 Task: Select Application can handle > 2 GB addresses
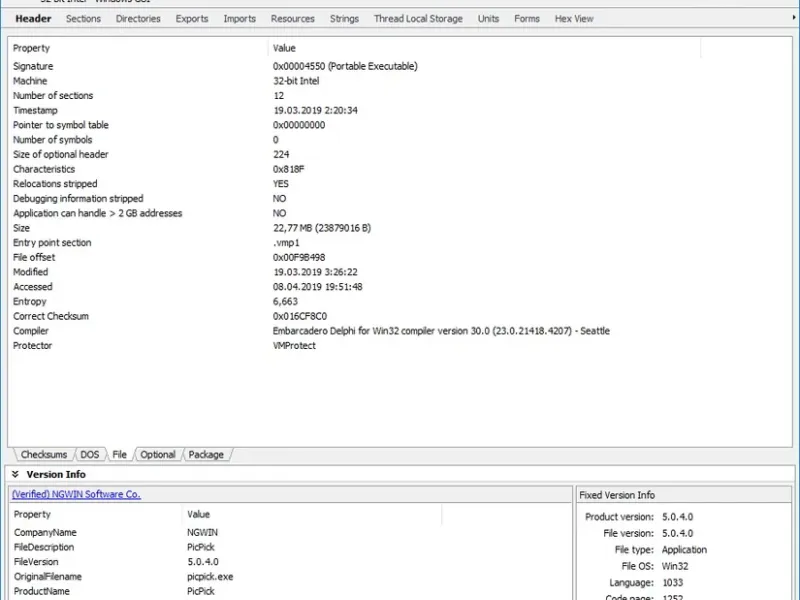point(400,213)
